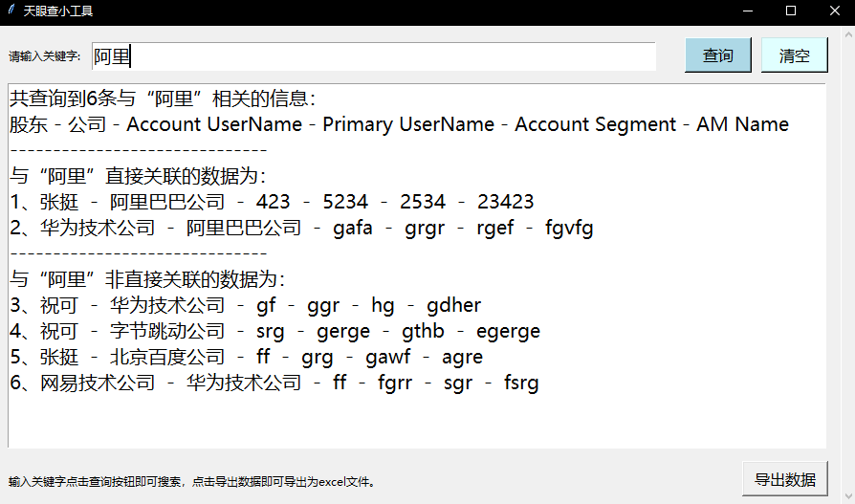
Task: Minimize the 天眼查小工具 window
Action: [748, 11]
